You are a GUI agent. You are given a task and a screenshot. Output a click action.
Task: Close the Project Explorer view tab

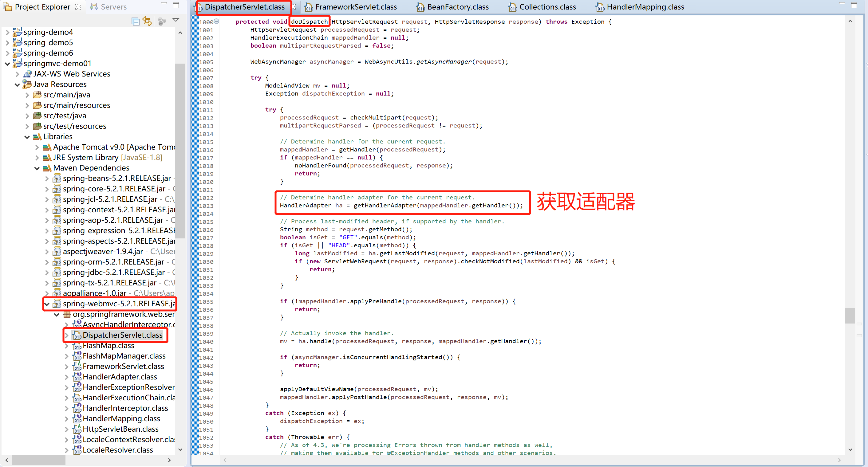(x=78, y=7)
